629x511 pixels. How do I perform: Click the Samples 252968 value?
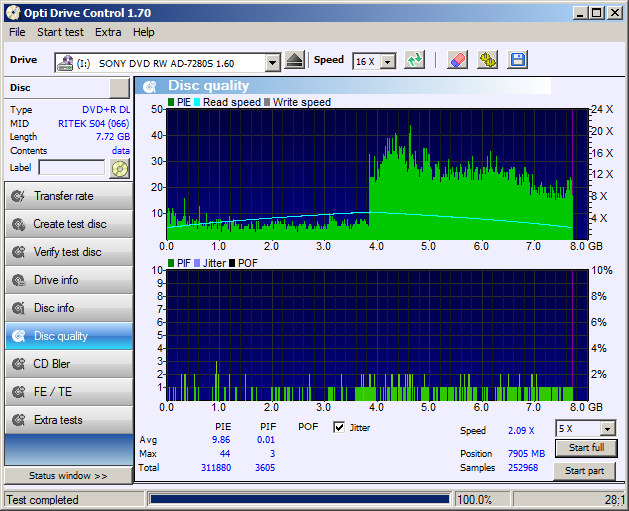pos(523,468)
